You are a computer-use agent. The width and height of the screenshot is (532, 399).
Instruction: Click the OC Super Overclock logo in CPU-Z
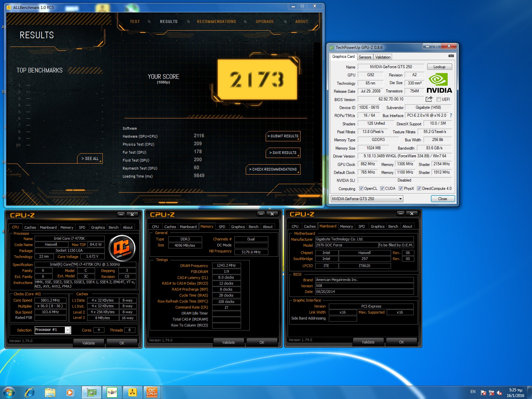point(122,248)
